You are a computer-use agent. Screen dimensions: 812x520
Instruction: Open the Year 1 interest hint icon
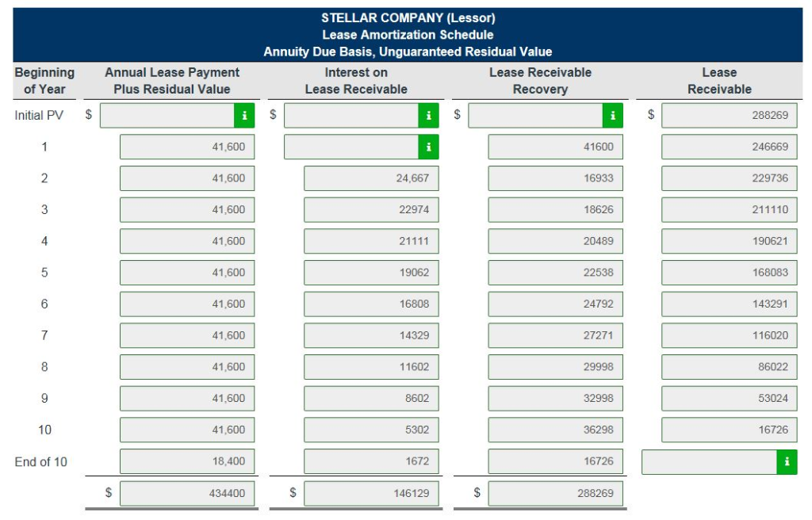click(431, 146)
